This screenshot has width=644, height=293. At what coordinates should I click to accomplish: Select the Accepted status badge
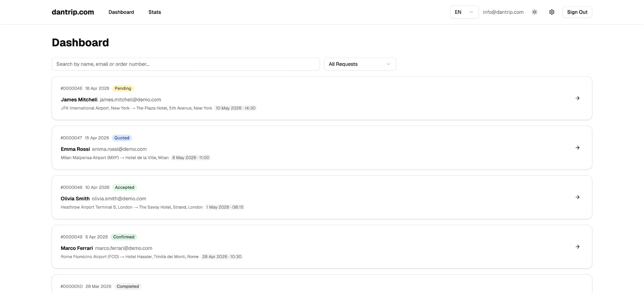[124, 188]
